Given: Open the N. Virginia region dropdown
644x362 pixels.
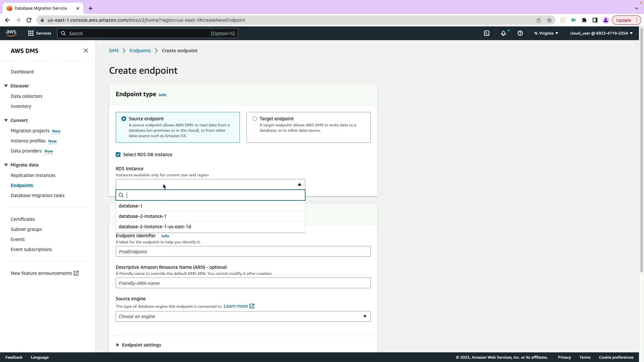Looking at the screenshot, I should pos(546,33).
